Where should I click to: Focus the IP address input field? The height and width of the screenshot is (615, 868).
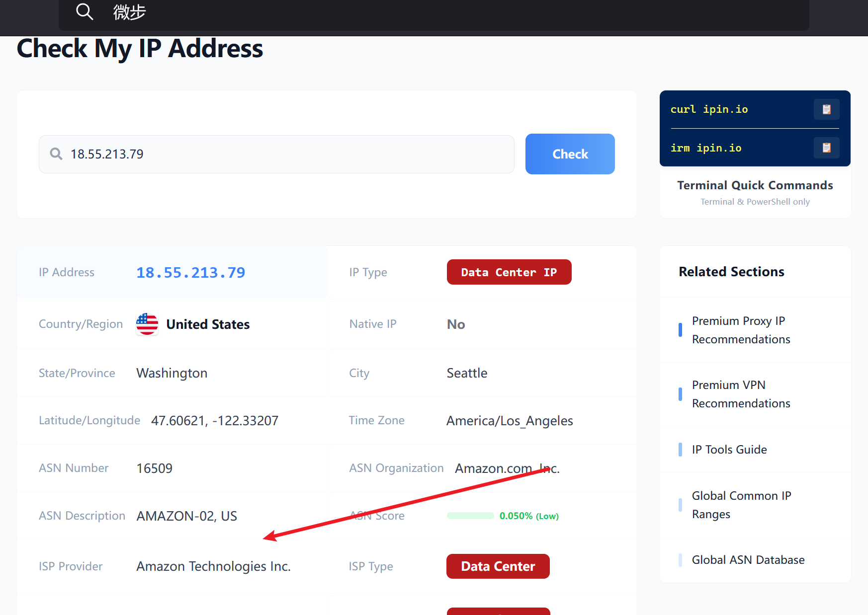point(288,154)
